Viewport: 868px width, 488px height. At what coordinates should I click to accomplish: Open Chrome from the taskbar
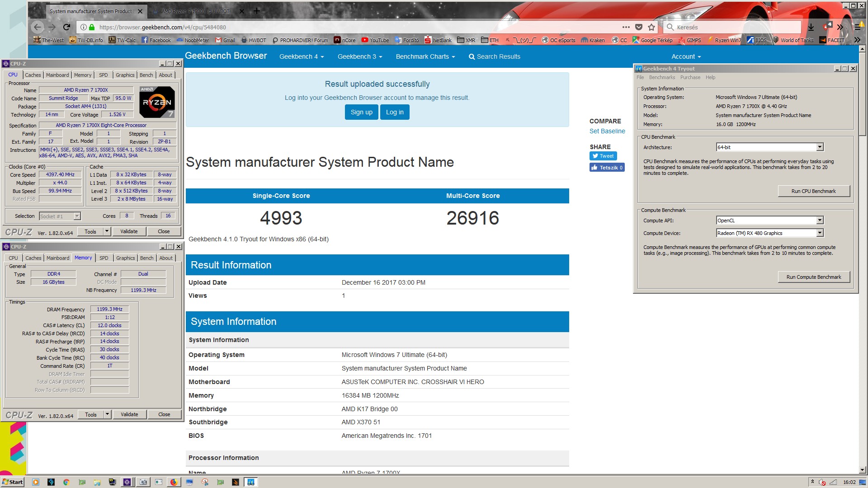(66, 482)
